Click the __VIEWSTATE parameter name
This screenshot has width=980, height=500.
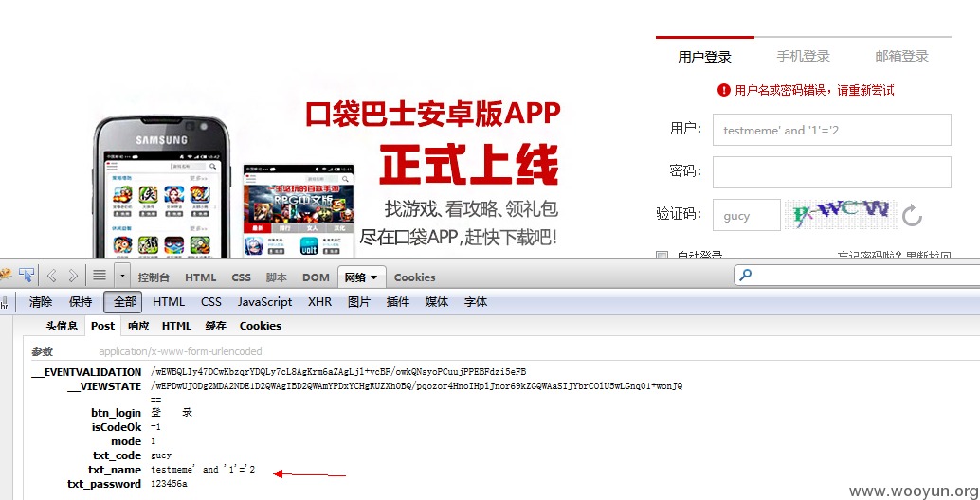[104, 386]
